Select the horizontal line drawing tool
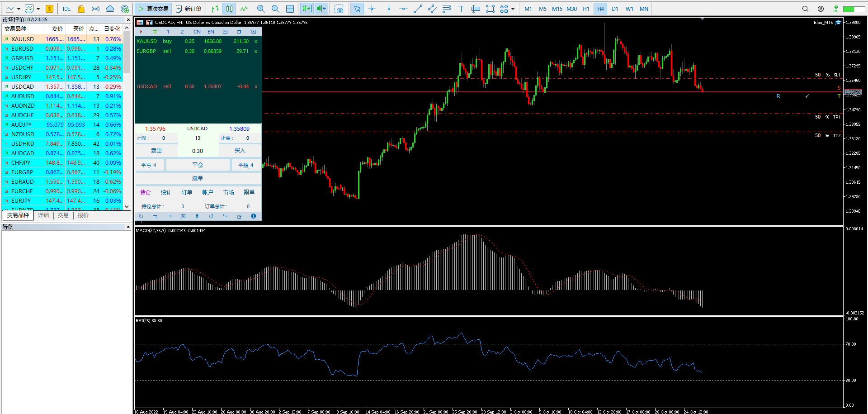The height and width of the screenshot is (414, 868). [x=403, y=9]
